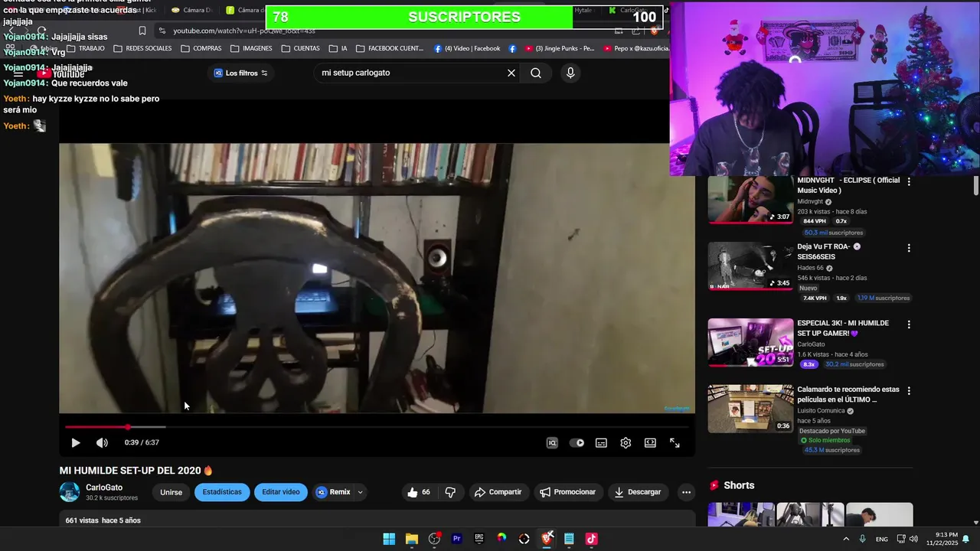
Task: Open the FACEBOOK CUENT... bookmarks folder
Action: click(x=390, y=48)
